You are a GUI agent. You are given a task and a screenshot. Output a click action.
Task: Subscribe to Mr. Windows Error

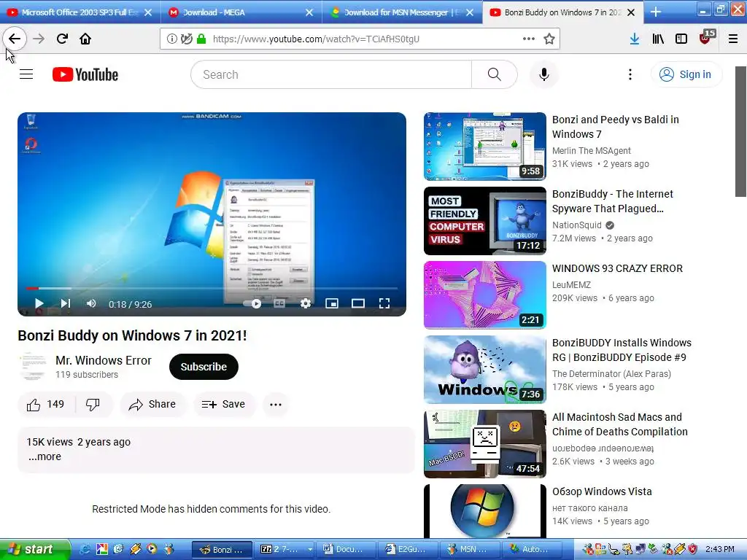(204, 367)
